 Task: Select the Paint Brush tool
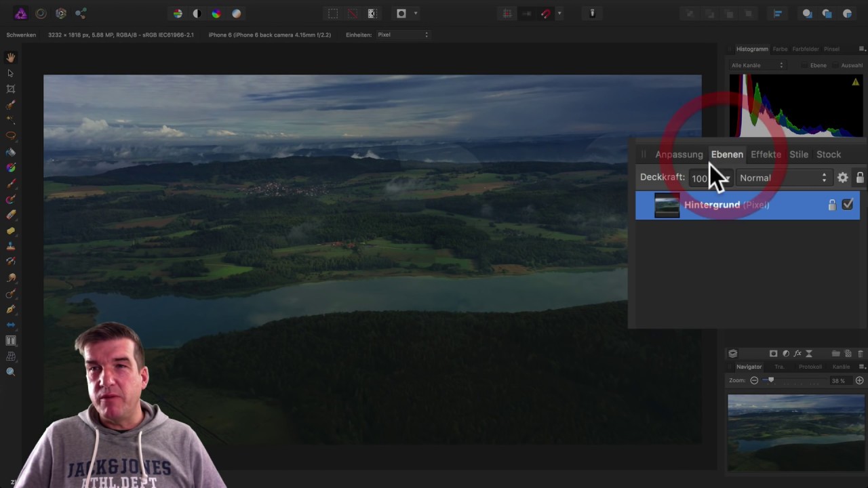[11, 183]
